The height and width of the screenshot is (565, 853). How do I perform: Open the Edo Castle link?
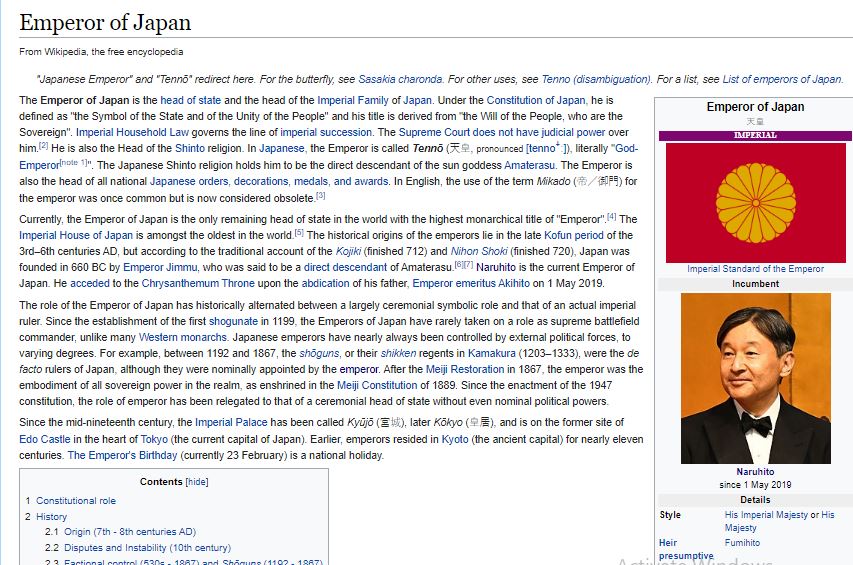point(45,439)
